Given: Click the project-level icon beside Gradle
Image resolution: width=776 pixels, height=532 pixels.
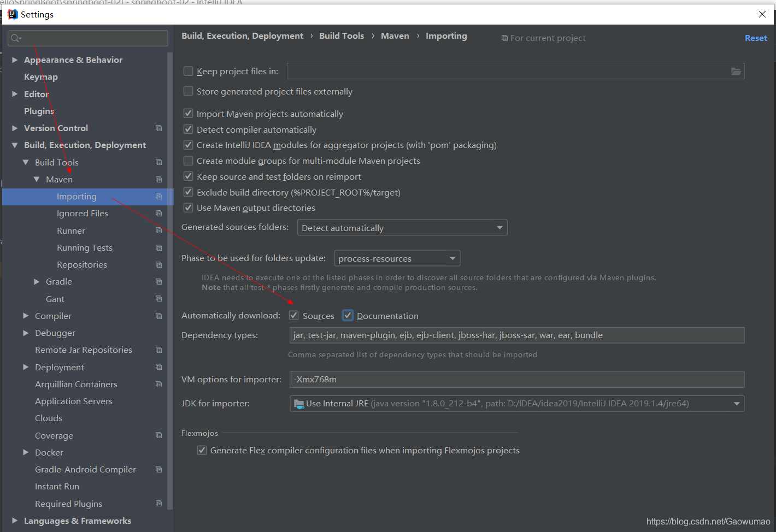Looking at the screenshot, I should (158, 282).
